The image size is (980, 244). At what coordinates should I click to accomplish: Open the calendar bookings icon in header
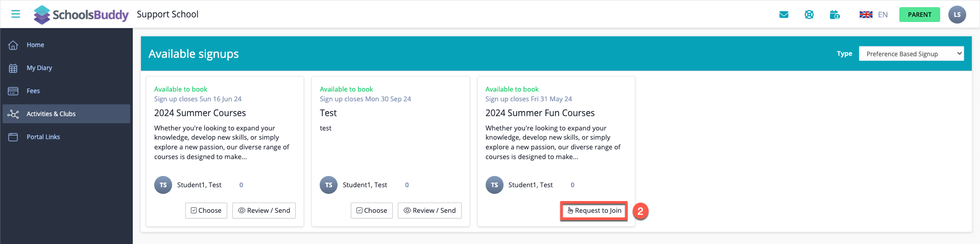(x=834, y=15)
